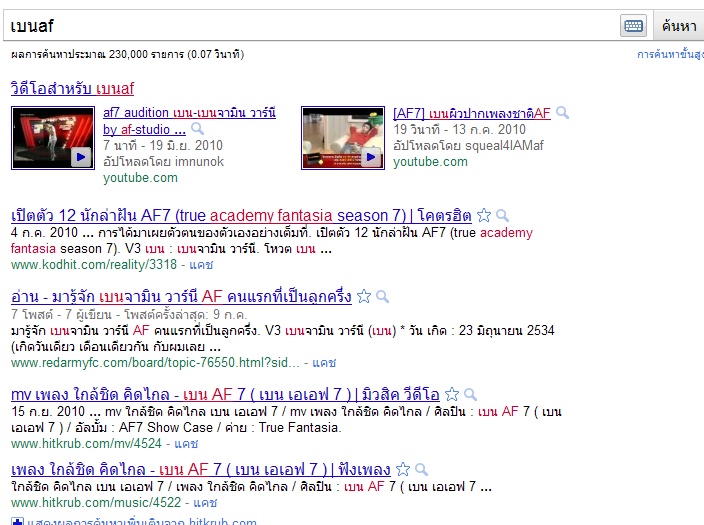
Task: Open the advanced search link at top right
Action: point(670,55)
